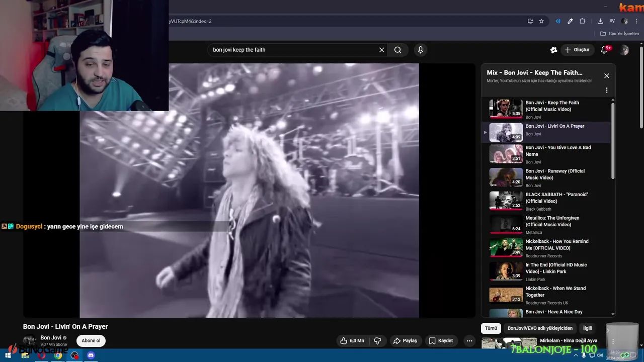Viewport: 644px width, 362px height.
Task: Open the Bon Jovi channel avatar
Action: click(x=30, y=341)
